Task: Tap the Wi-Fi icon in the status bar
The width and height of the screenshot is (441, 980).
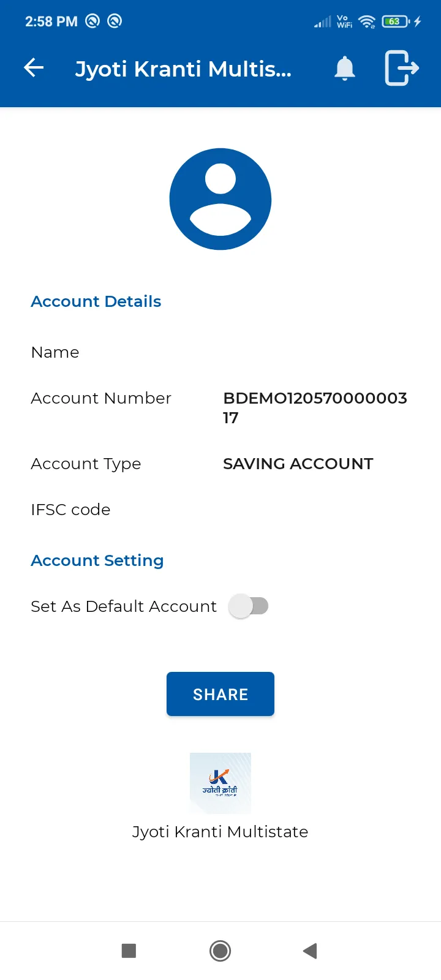Action: click(366, 21)
